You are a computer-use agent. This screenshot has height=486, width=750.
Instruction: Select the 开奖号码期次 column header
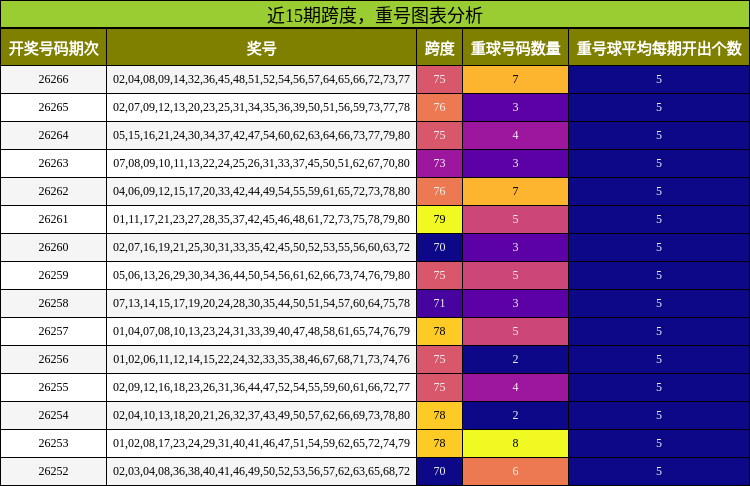tap(54, 48)
